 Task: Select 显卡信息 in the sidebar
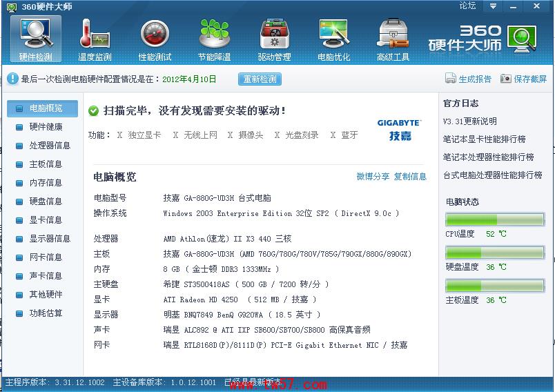[x=45, y=220]
